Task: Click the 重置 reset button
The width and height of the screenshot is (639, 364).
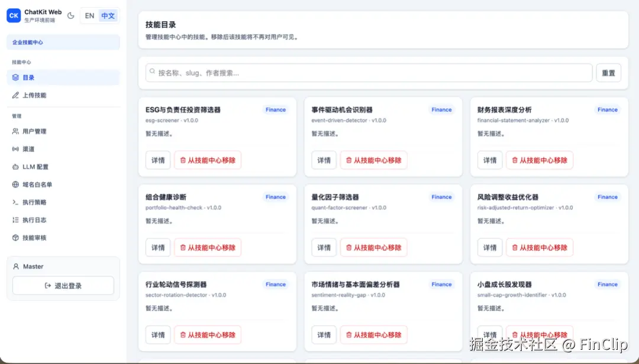Action: coord(609,72)
